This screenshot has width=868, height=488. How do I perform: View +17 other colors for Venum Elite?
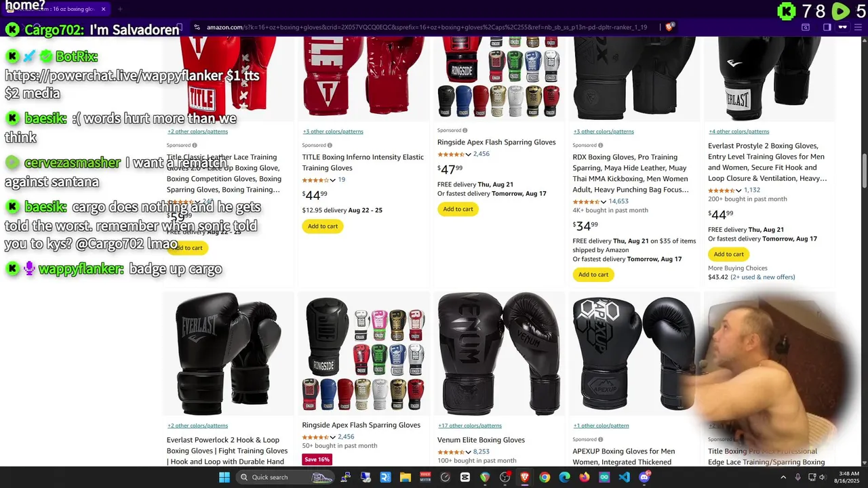470,426
